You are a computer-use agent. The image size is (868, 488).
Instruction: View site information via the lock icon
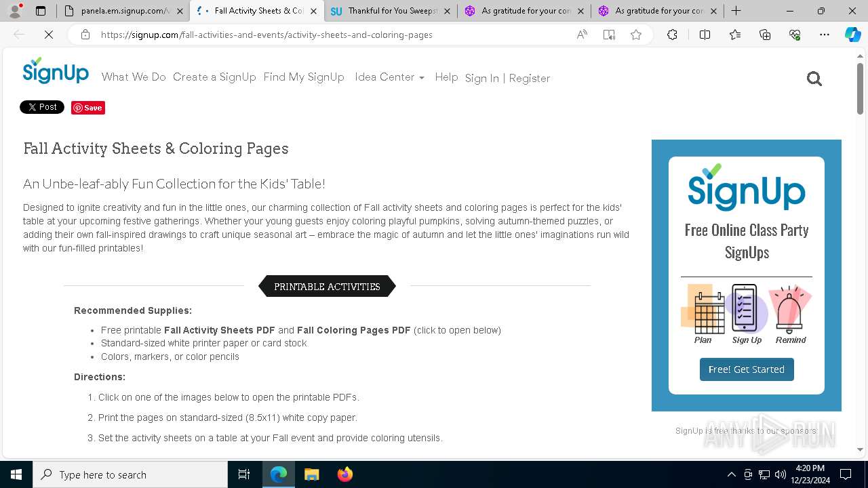[85, 35]
